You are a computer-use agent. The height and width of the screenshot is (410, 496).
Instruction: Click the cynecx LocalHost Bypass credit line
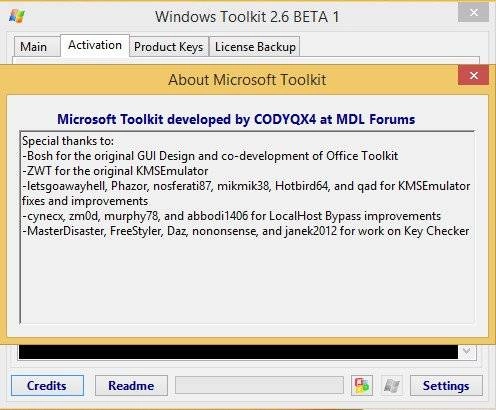click(x=231, y=216)
